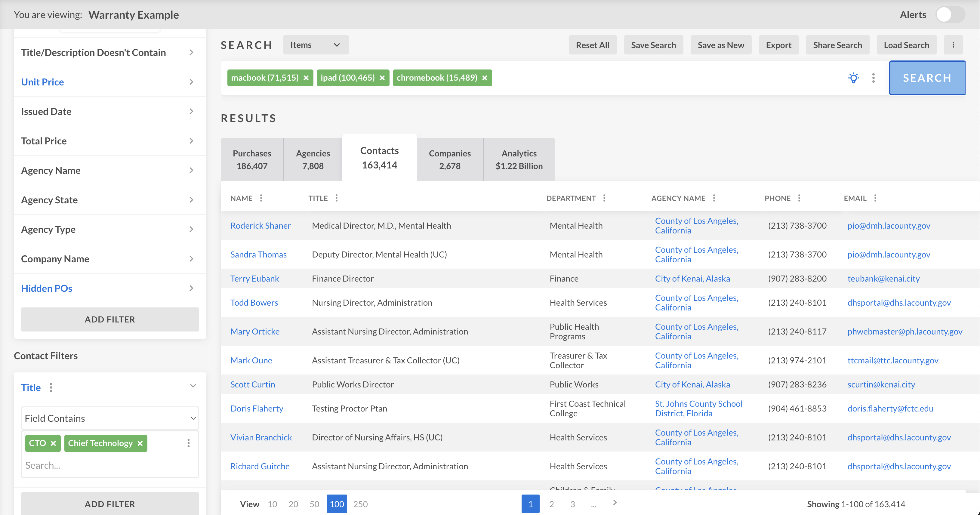980x515 pixels.
Task: Remove the macbook search tag
Action: (x=306, y=78)
